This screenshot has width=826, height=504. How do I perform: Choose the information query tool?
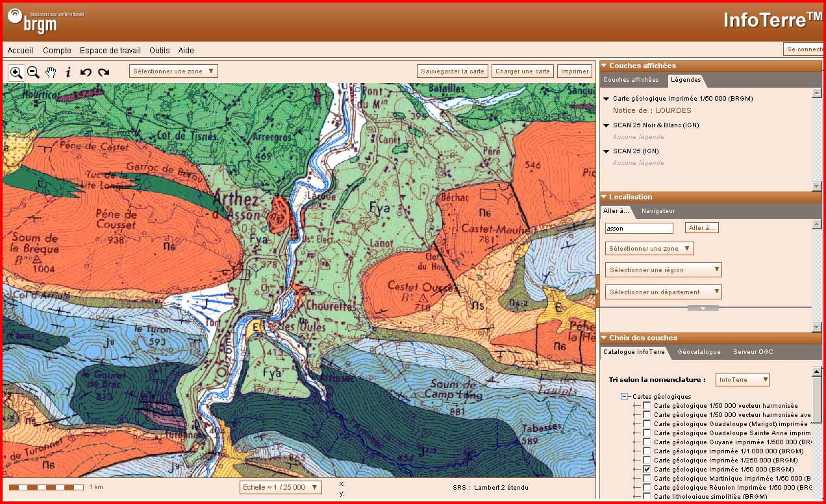coord(68,72)
